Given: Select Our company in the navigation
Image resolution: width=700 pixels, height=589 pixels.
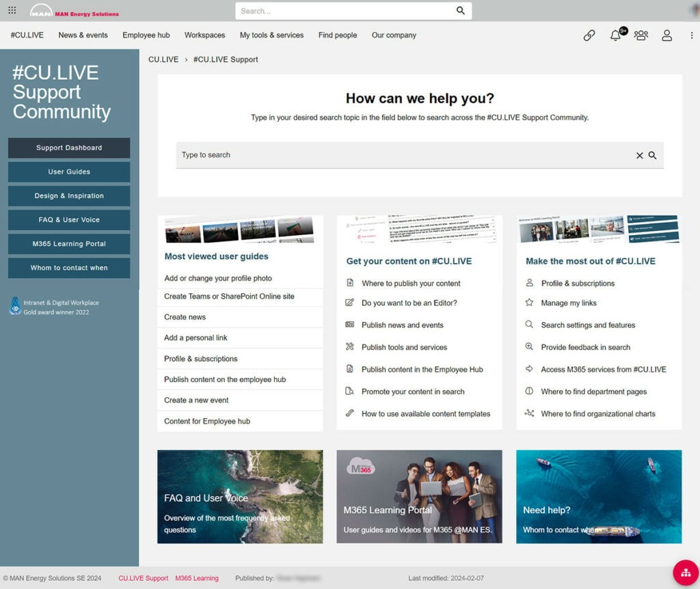Looking at the screenshot, I should pyautogui.click(x=394, y=35).
